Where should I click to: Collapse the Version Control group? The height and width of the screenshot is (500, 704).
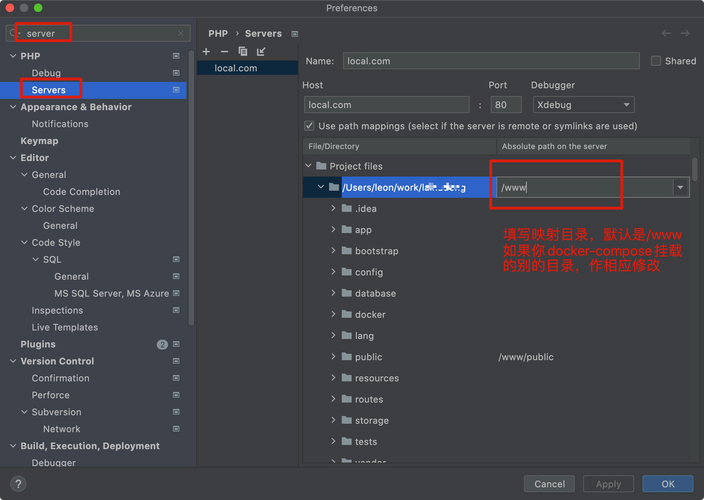(13, 361)
